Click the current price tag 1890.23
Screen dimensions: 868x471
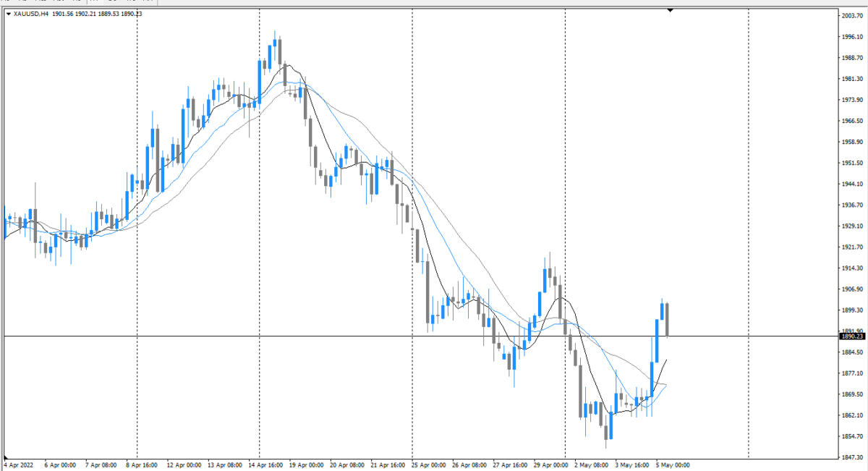pyautogui.click(x=852, y=336)
